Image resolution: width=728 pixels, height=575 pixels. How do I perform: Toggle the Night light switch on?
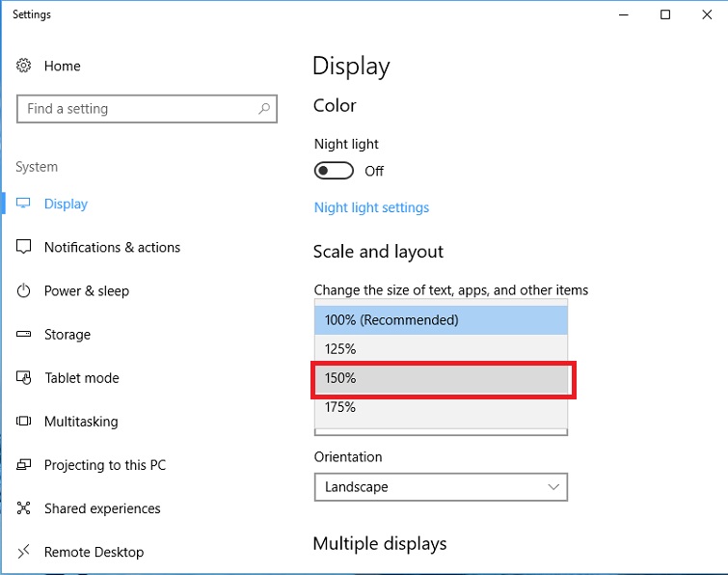click(334, 171)
